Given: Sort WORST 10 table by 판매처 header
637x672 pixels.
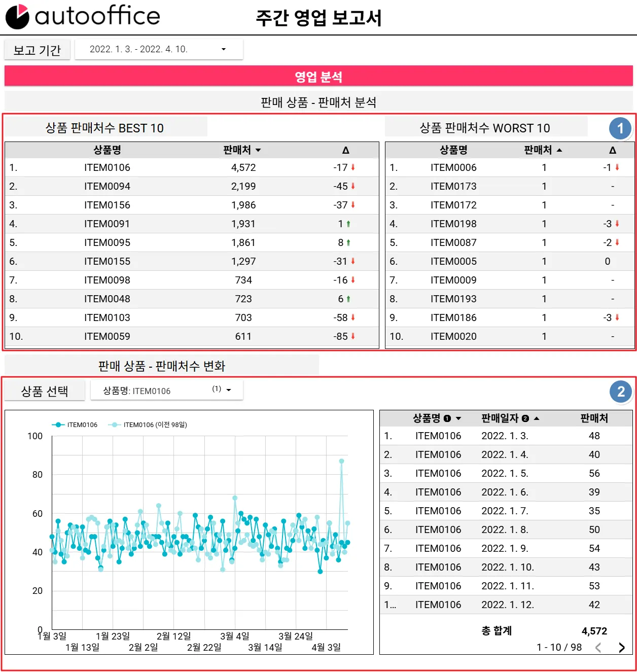Looking at the screenshot, I should (543, 150).
